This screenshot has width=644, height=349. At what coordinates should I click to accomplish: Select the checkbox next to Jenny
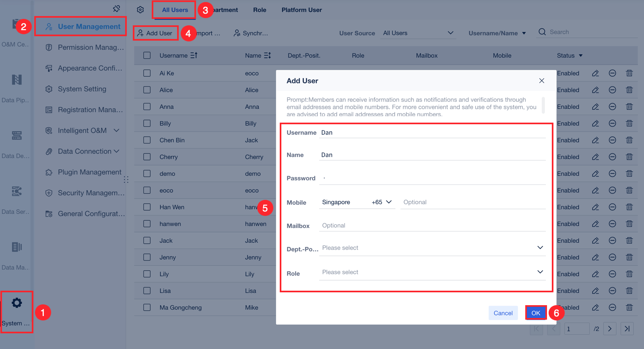pos(147,257)
